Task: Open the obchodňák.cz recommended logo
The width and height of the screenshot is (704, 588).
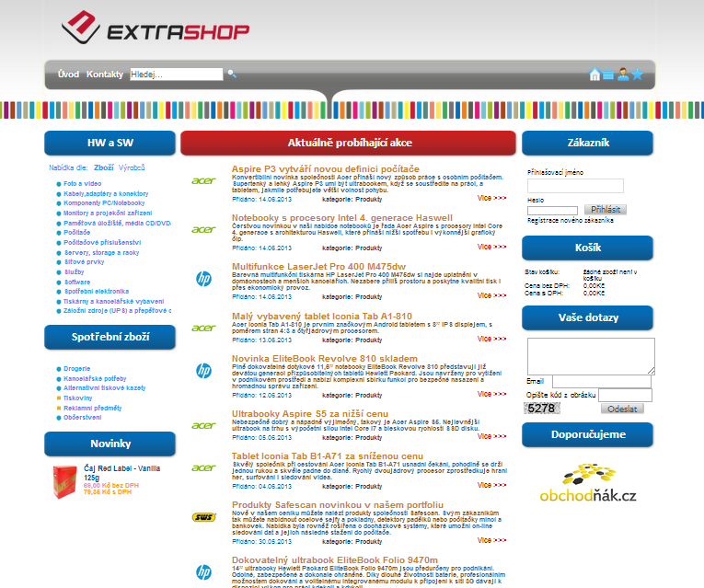Action: coord(588,483)
